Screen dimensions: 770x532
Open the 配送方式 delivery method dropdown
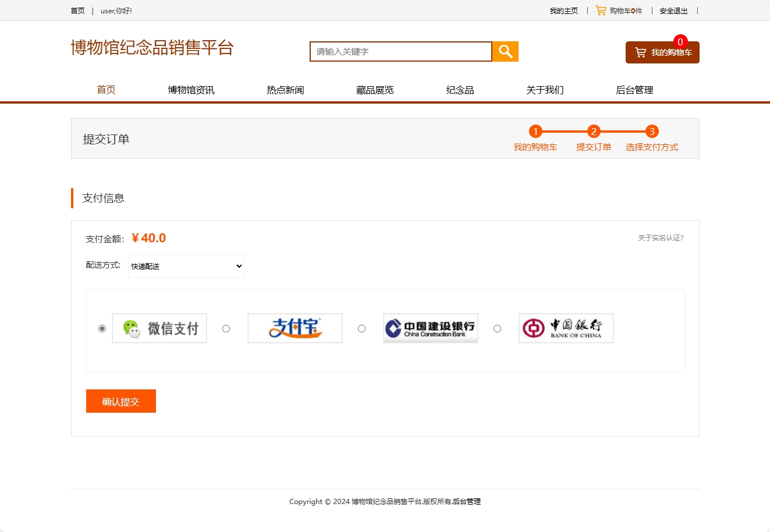click(x=186, y=266)
